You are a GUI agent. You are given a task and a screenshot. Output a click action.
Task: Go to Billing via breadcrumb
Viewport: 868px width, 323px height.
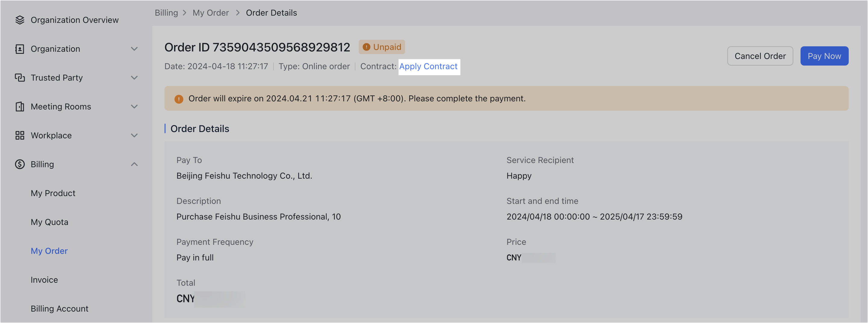(x=167, y=12)
